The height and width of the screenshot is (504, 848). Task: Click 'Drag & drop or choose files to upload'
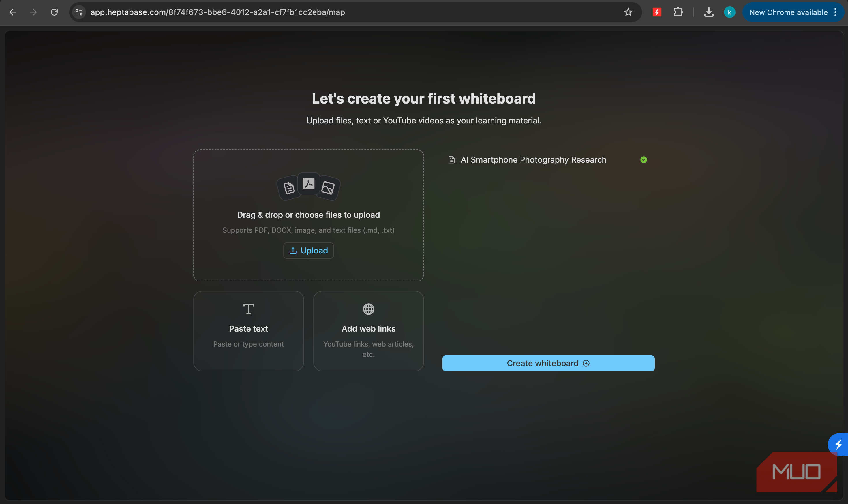(309, 215)
